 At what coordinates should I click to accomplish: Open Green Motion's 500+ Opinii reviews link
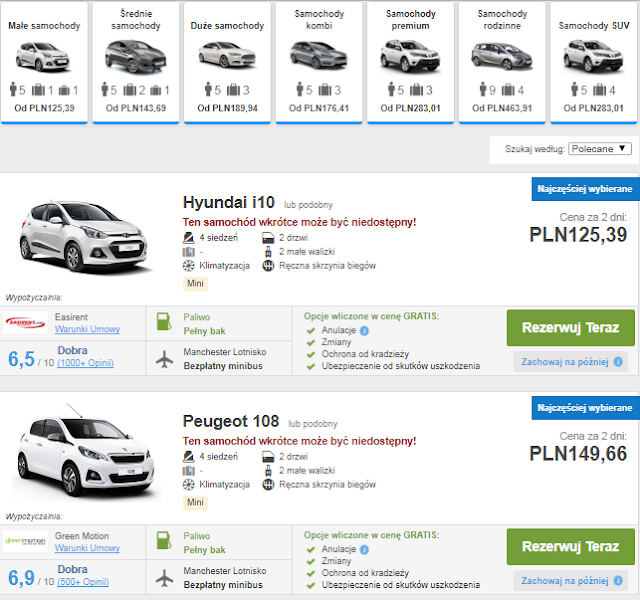click(x=82, y=581)
